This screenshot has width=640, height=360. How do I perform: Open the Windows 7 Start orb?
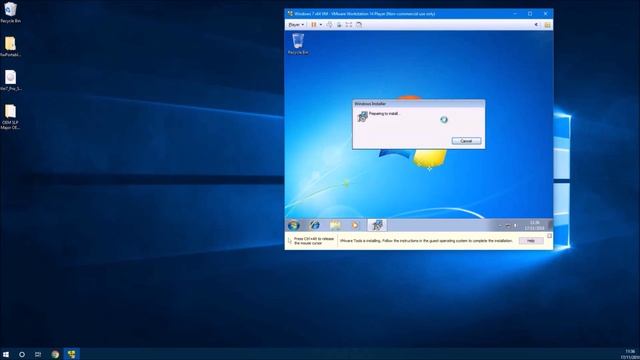point(293,225)
